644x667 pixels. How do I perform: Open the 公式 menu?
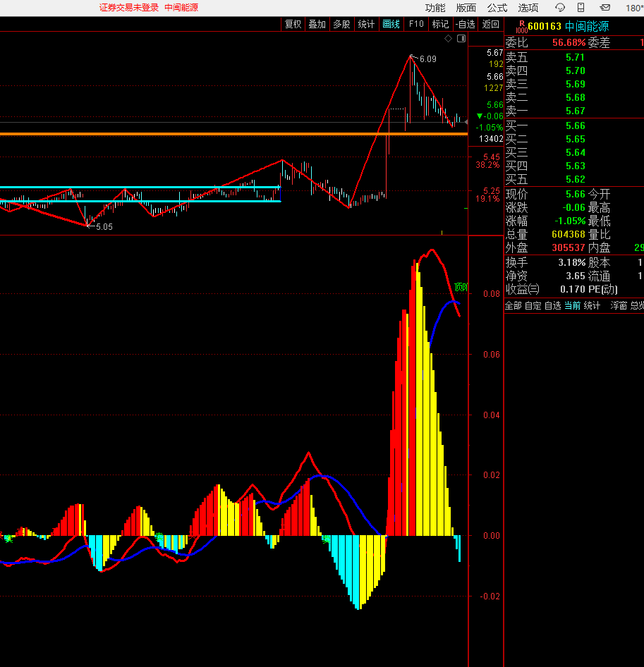497,8
